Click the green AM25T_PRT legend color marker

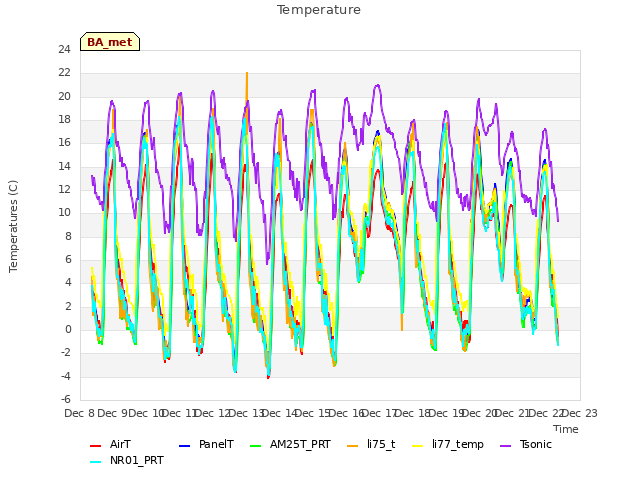(x=256, y=446)
